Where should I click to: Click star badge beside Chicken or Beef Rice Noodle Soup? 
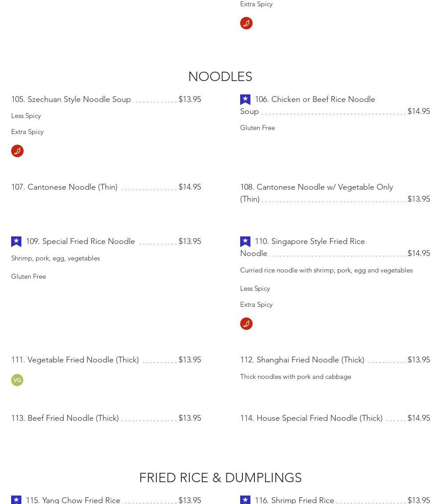[x=245, y=99]
